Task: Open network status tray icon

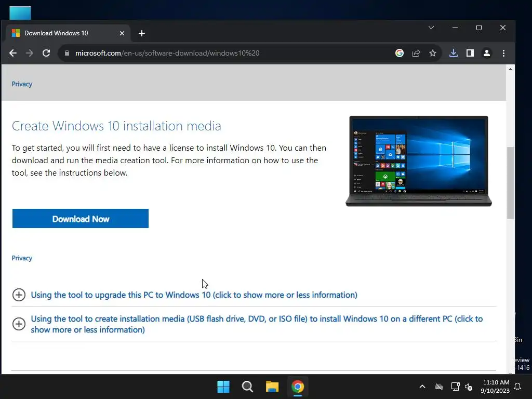Action: click(455, 387)
